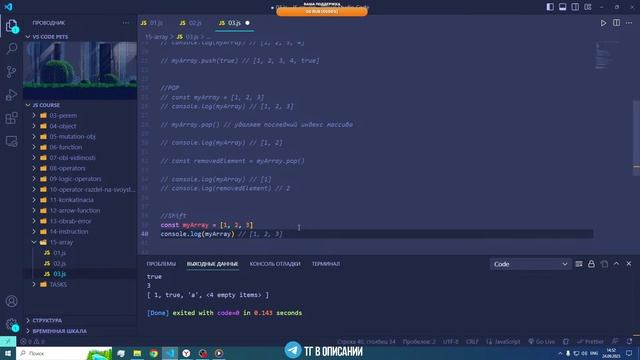Switch to the КОНСОЛЬ ОТЛАДКИ panel tab
This screenshot has width=640, height=360.
click(x=275, y=264)
